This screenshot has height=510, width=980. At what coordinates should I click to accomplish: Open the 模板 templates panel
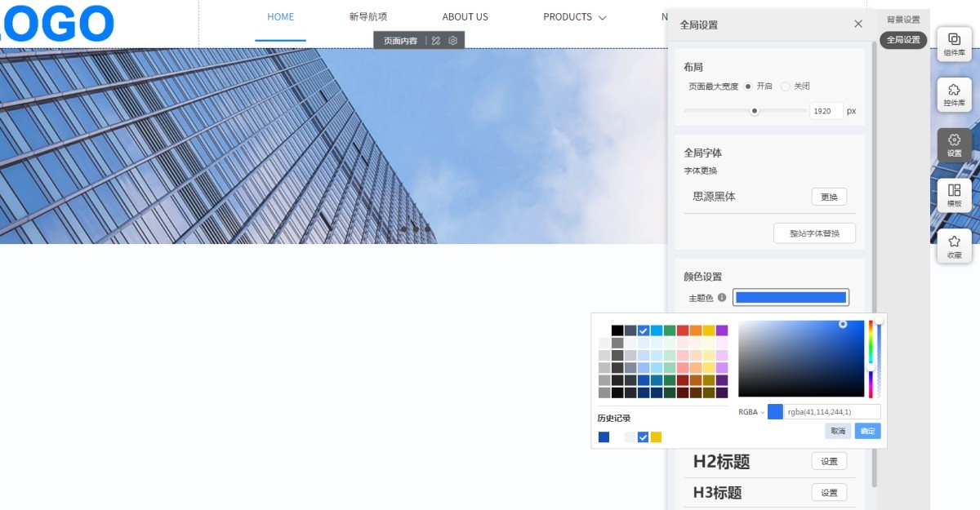[x=954, y=195]
